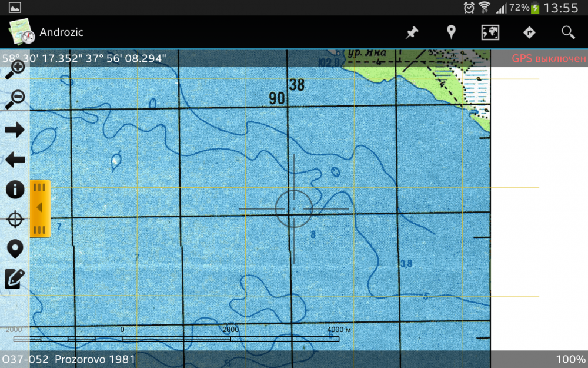This screenshot has height=368, width=588.
Task: Tap the map title "O37-052 Prozorovo 1981"
Action: pos(69,359)
